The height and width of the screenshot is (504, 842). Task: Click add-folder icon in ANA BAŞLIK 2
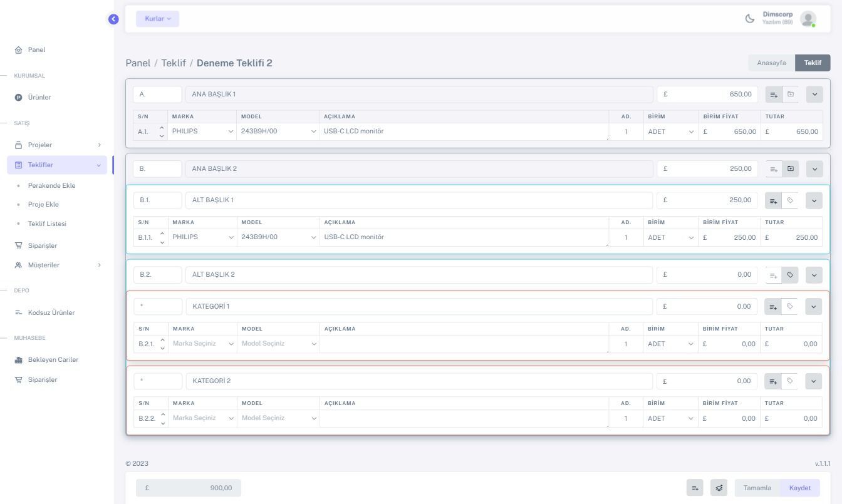coord(790,169)
